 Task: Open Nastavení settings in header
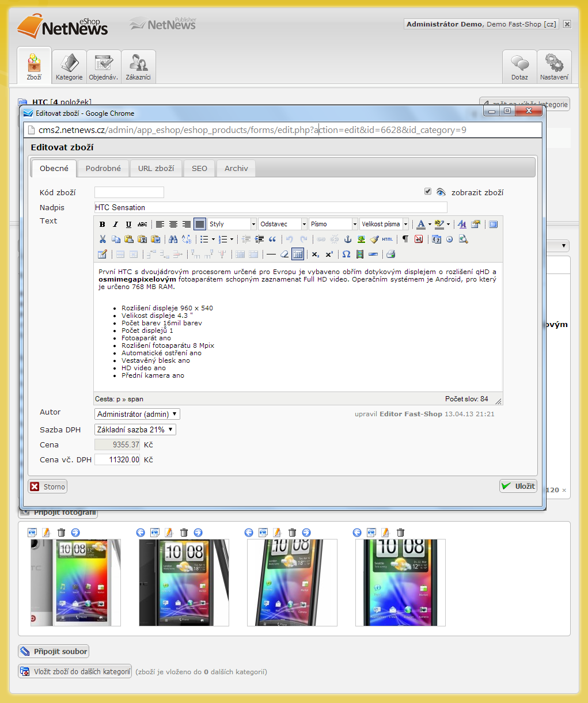tap(554, 67)
